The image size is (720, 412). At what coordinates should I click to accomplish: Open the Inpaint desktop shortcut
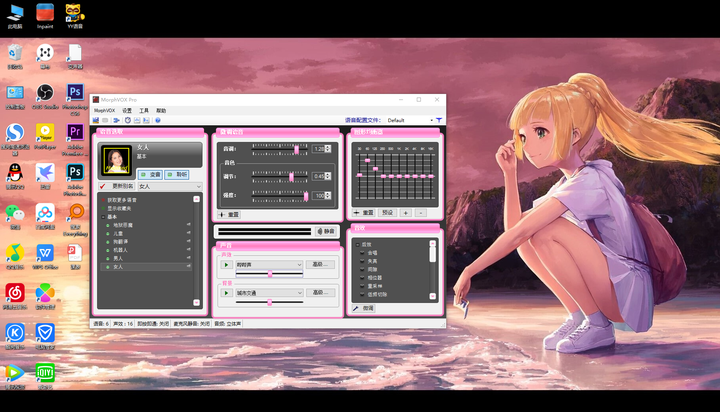pyautogui.click(x=45, y=16)
